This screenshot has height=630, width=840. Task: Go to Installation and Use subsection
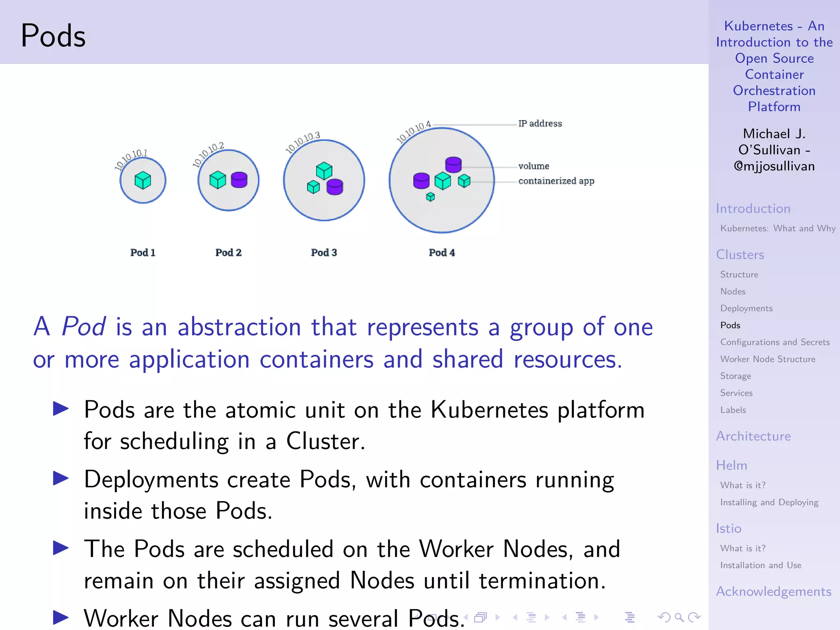point(760,565)
